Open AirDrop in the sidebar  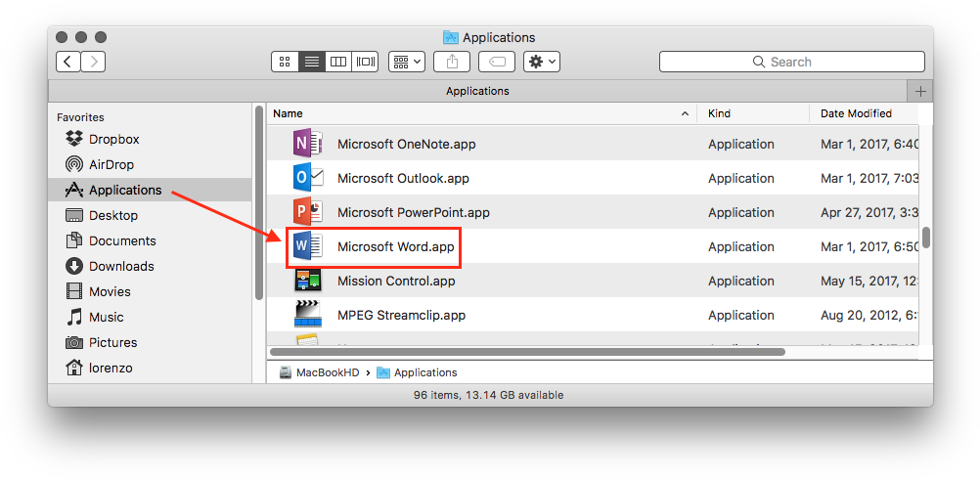150,165
